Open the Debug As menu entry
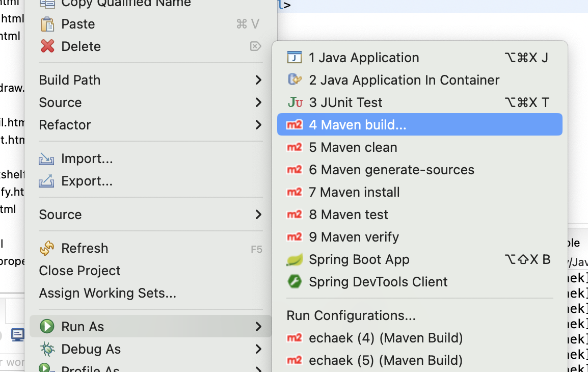This screenshot has width=588, height=372. 150,349
